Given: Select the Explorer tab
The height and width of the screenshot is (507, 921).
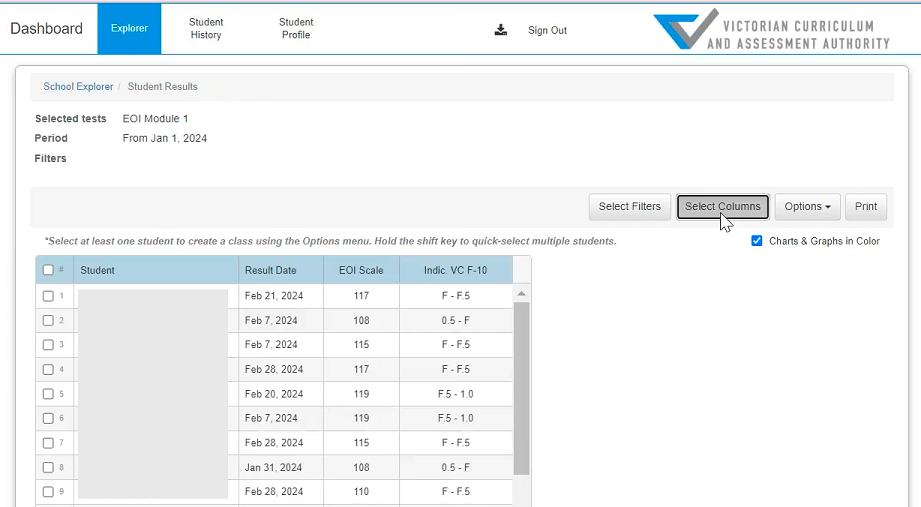Looking at the screenshot, I should coord(129,29).
